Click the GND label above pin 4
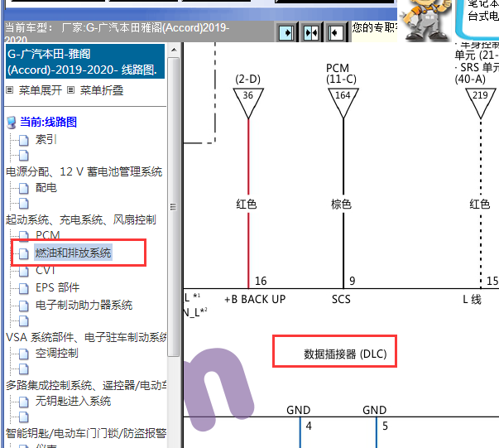Viewport: 499px width, 448px height. (x=298, y=410)
